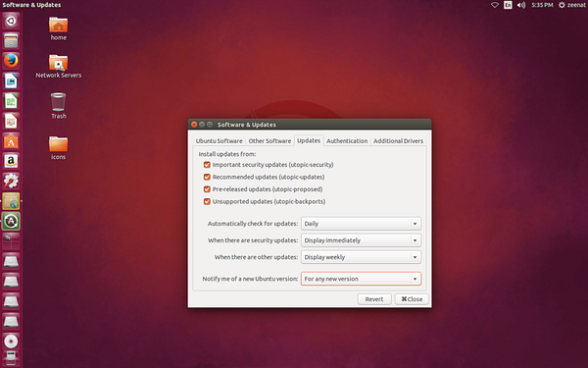Click the keyboard input indicator in top panel
Viewport: 588px width, 368px height.
pos(508,5)
